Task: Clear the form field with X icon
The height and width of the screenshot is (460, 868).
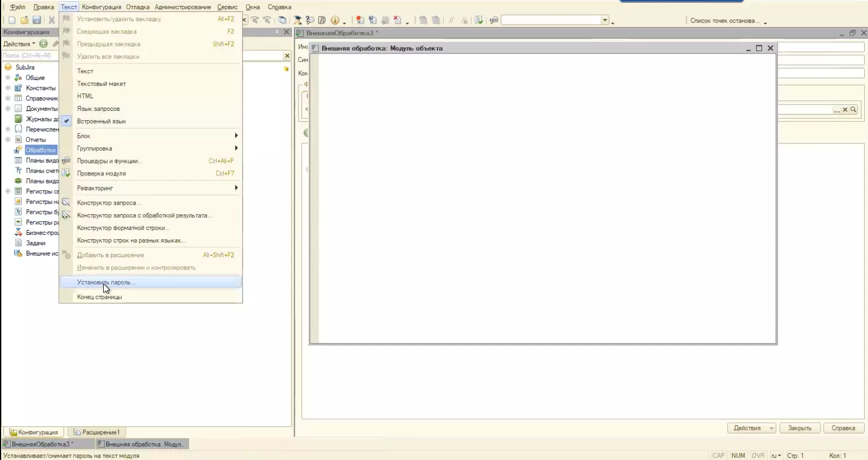Action: [x=845, y=110]
